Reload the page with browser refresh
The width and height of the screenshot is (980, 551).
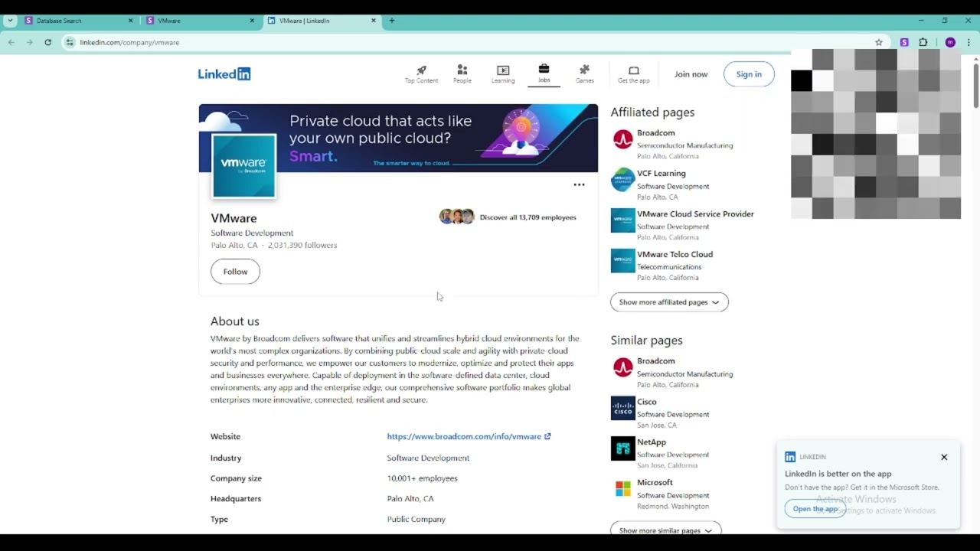point(47,42)
